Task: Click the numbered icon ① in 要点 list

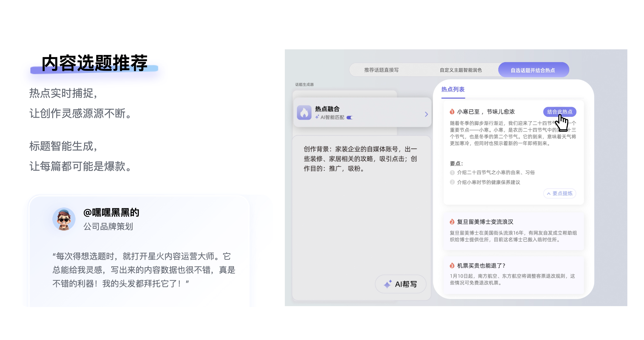Action: (453, 172)
